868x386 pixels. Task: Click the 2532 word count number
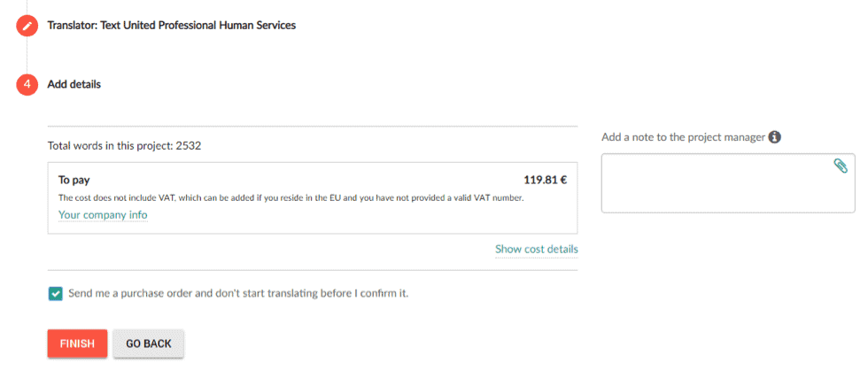click(189, 145)
